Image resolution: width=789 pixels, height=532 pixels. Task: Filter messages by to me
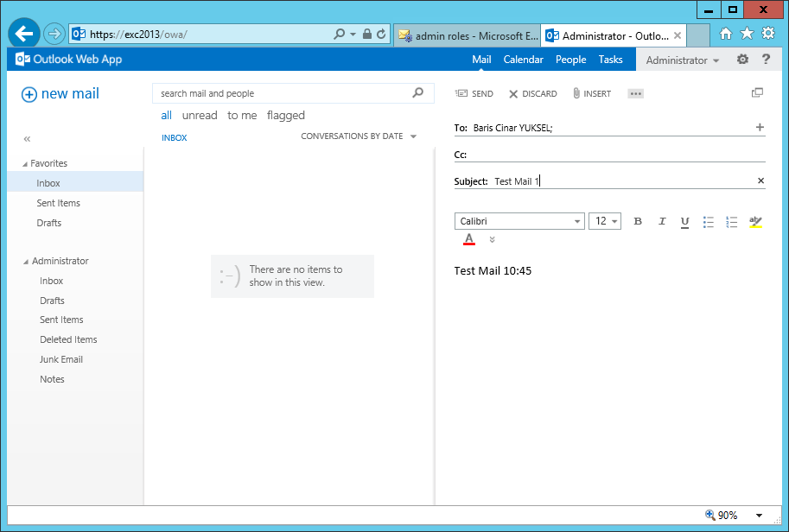[x=242, y=115]
